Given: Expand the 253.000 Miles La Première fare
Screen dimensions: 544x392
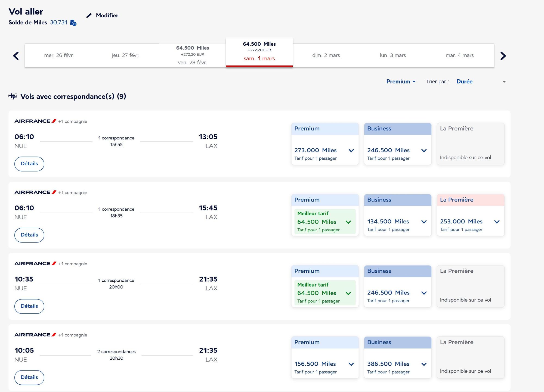Looking at the screenshot, I should pyautogui.click(x=497, y=222).
